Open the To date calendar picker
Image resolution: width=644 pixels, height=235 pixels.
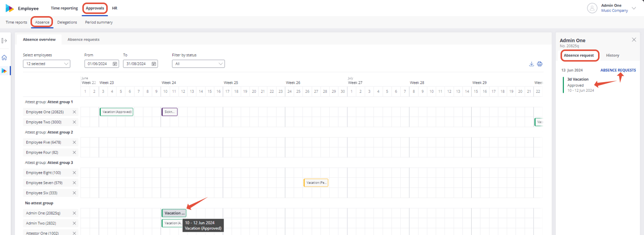(154, 64)
